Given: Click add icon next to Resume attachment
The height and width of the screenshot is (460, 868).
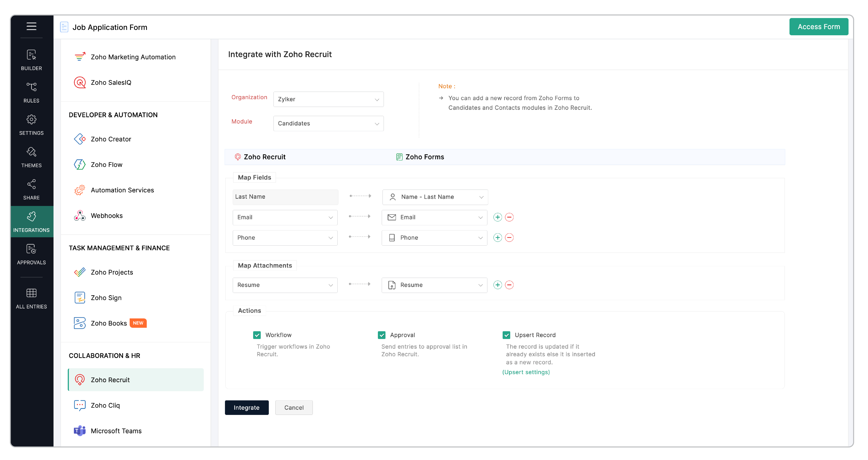Looking at the screenshot, I should (x=497, y=285).
